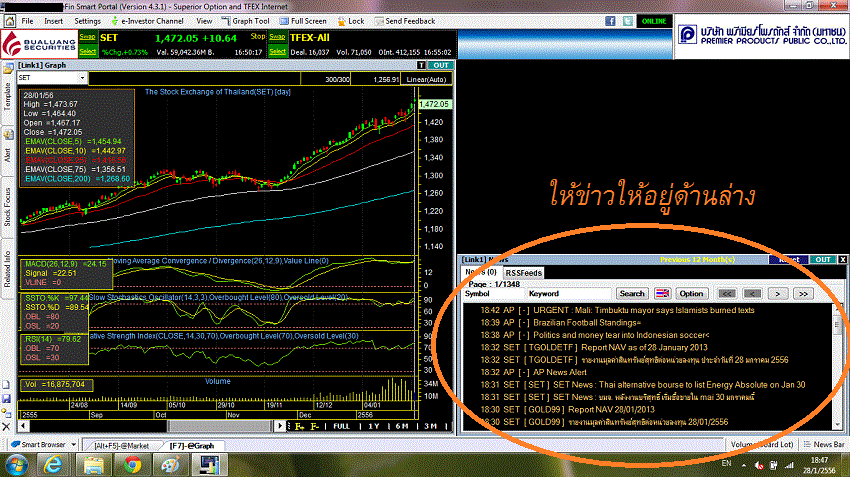Image resolution: width=850 pixels, height=477 pixels.
Task: Click Swap next to SET ticker
Action: click(x=87, y=37)
